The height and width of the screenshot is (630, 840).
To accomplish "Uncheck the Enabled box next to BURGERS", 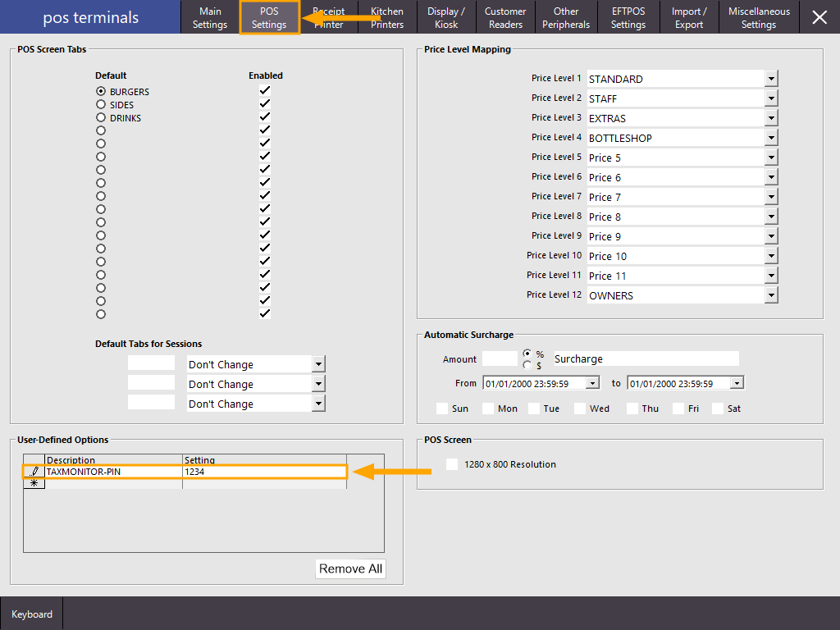I will (264, 91).
